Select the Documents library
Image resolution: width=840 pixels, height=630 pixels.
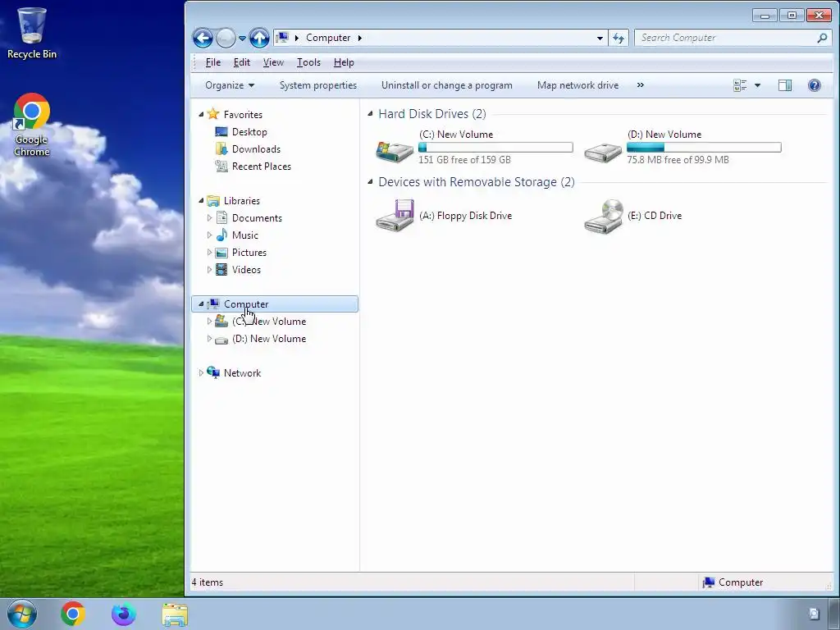pos(257,218)
